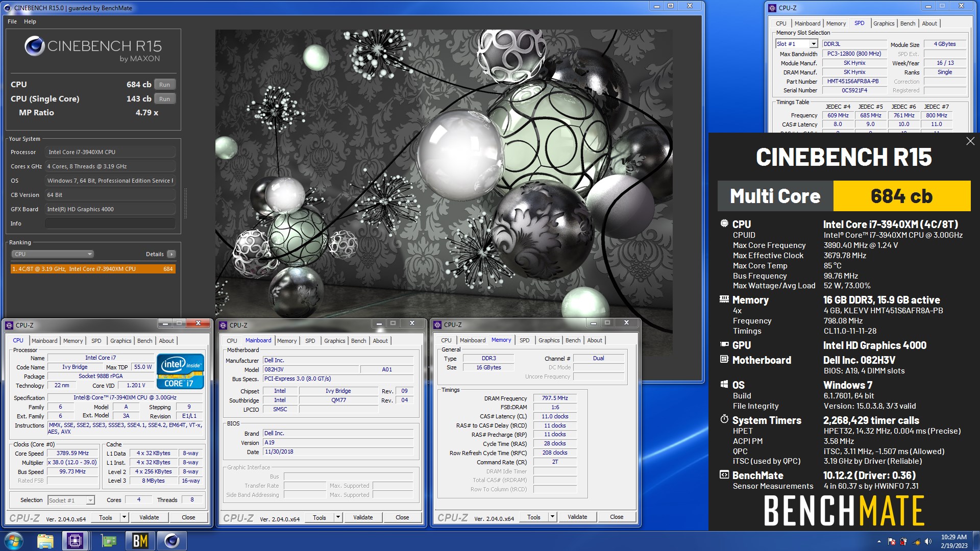The height and width of the screenshot is (551, 980).
Task: Click Tools button in CPU-Z Memory window
Action: 534,517
